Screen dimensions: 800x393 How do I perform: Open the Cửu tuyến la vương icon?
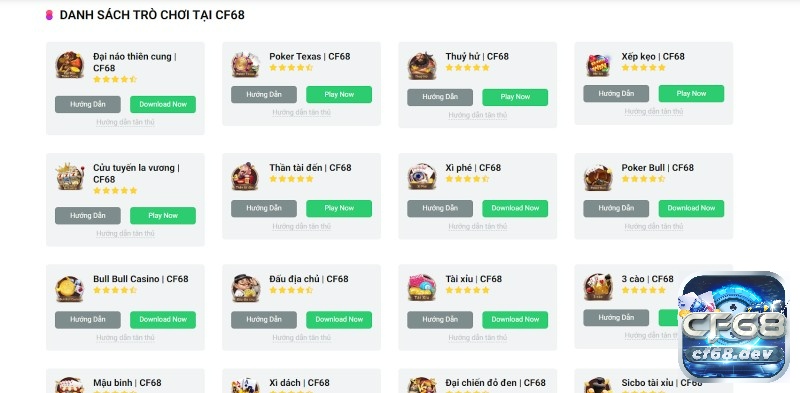point(70,177)
